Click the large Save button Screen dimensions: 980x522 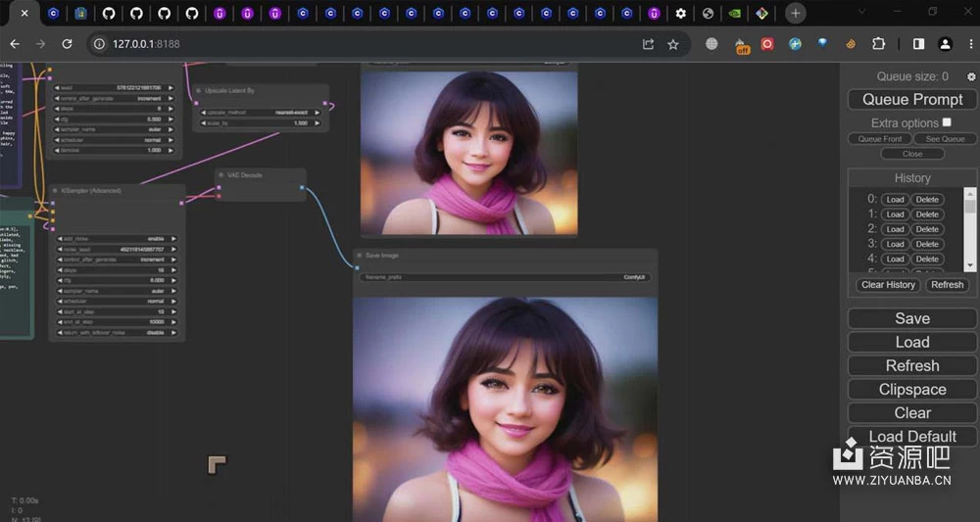tap(912, 318)
